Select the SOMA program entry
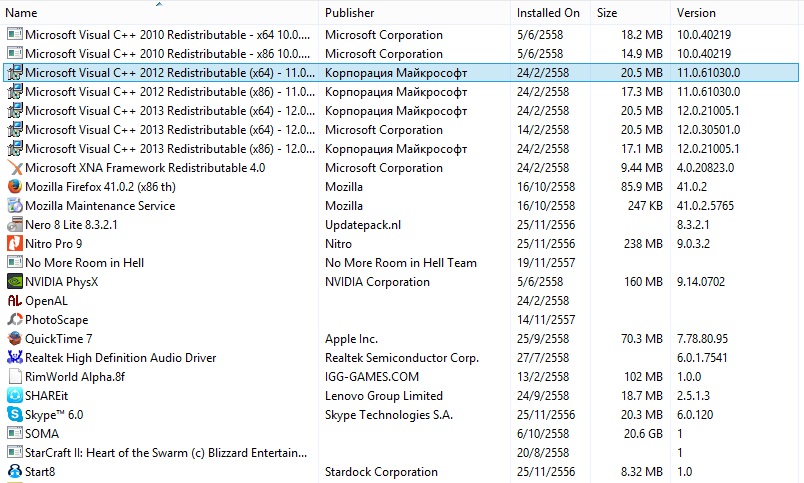The height and width of the screenshot is (483, 804). tap(401, 433)
